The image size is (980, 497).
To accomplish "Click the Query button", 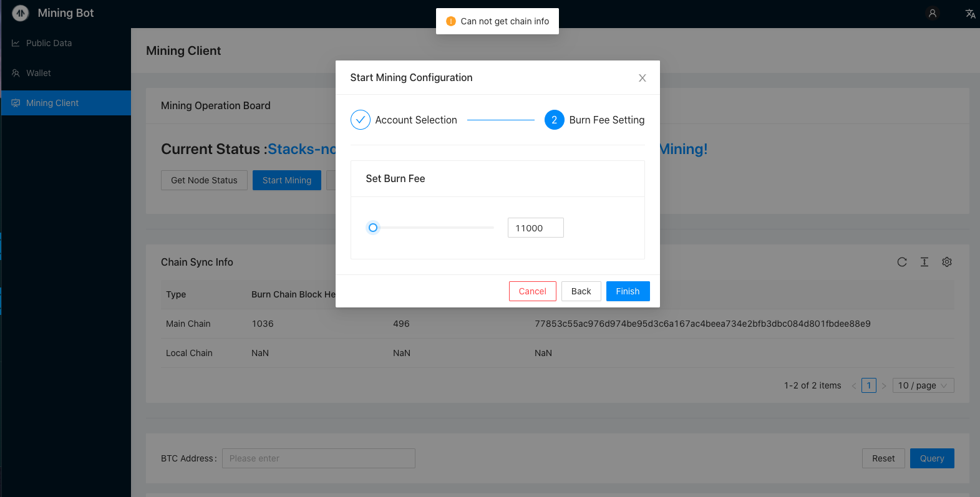I will (932, 458).
